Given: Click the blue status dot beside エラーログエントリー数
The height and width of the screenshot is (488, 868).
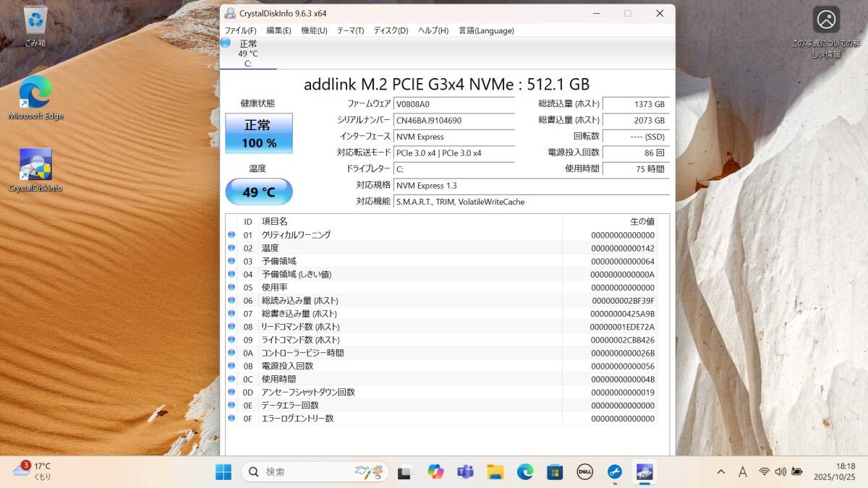Looking at the screenshot, I should pos(232,418).
